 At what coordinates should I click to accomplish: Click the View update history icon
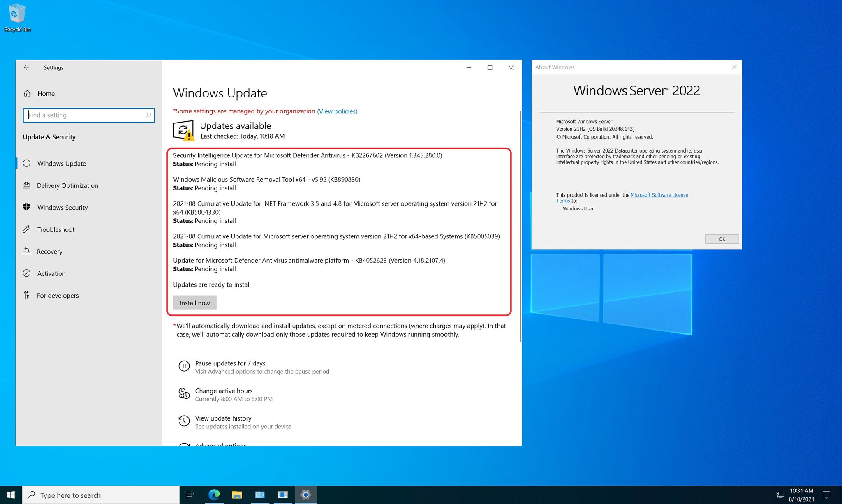[184, 421]
